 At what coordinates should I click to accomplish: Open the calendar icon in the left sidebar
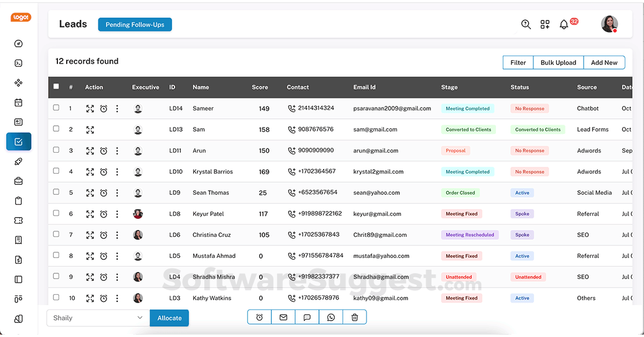(x=18, y=102)
